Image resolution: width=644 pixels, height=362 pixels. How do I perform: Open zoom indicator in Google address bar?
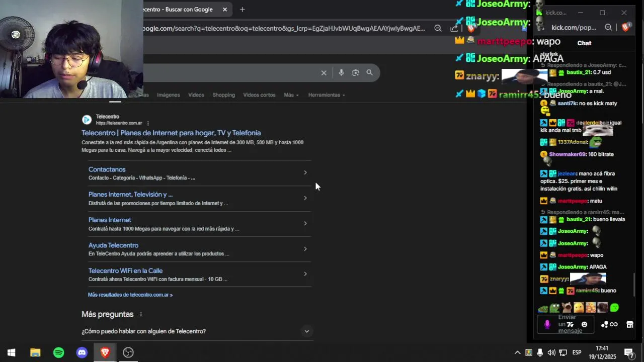(x=438, y=28)
